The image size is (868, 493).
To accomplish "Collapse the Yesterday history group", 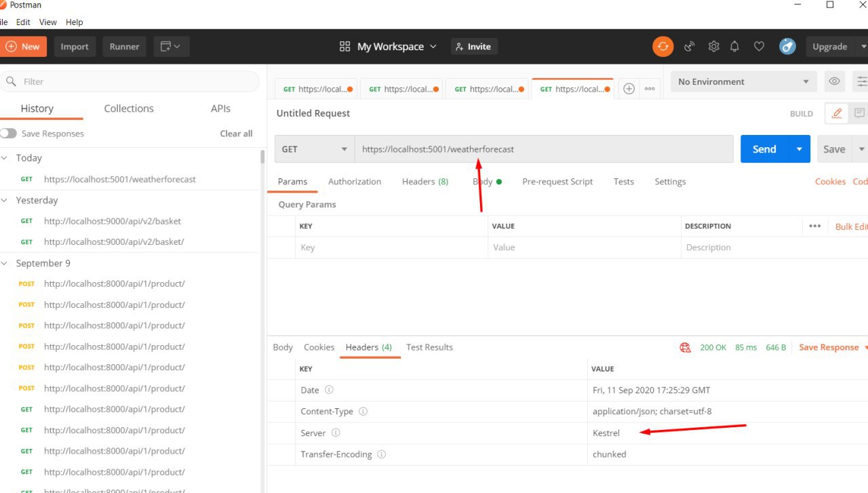I will click(x=5, y=200).
